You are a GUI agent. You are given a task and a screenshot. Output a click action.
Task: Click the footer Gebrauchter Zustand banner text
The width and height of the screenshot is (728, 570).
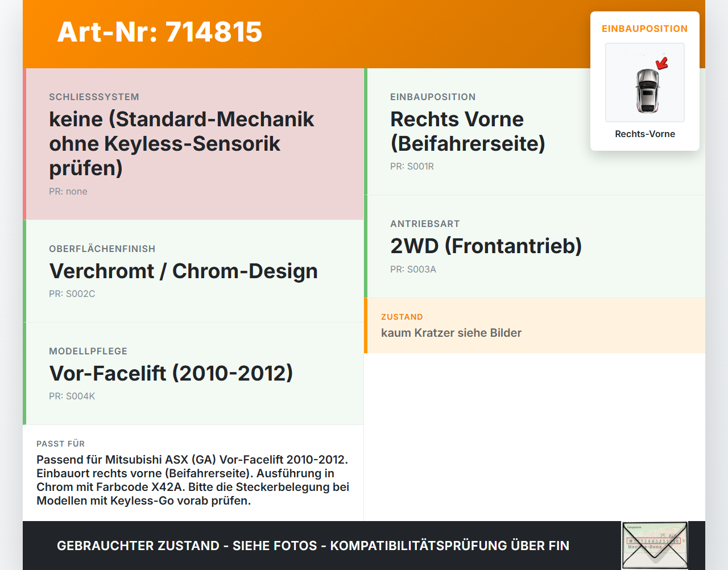[313, 546]
